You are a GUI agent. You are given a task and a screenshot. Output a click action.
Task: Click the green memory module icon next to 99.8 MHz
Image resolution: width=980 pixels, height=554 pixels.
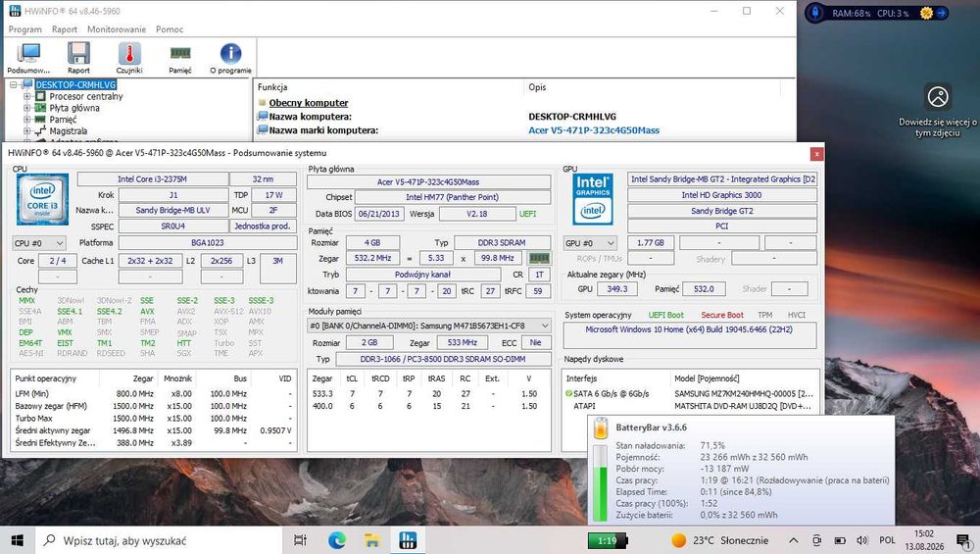tap(539, 258)
